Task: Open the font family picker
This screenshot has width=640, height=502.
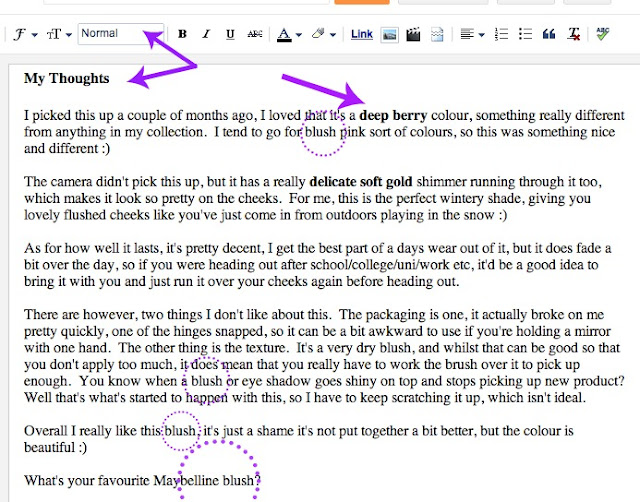Action: click(20, 34)
